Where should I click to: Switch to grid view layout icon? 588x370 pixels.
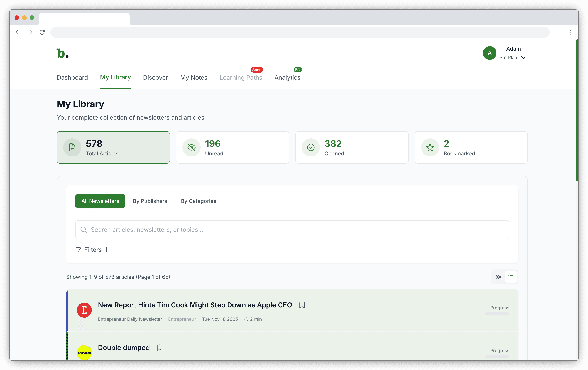pos(498,277)
